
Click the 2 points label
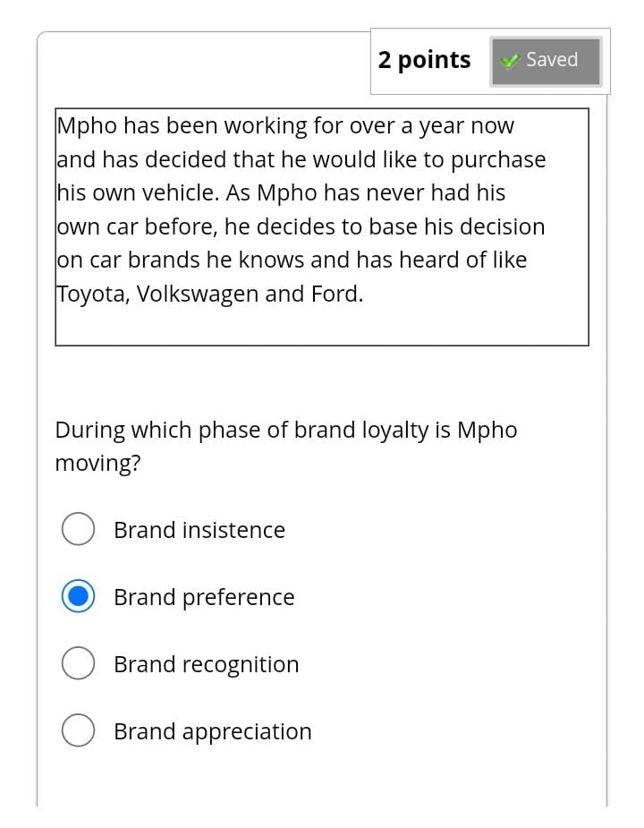pyautogui.click(x=424, y=60)
